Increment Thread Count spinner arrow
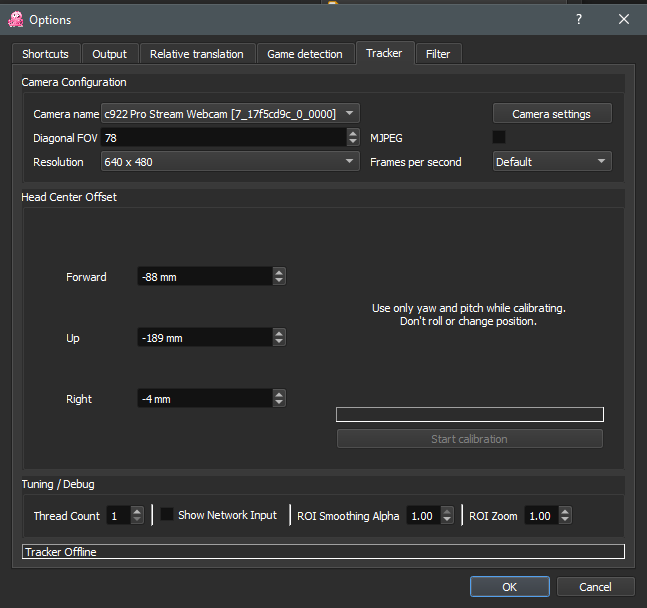The height and width of the screenshot is (608, 647). pyautogui.click(x=138, y=511)
